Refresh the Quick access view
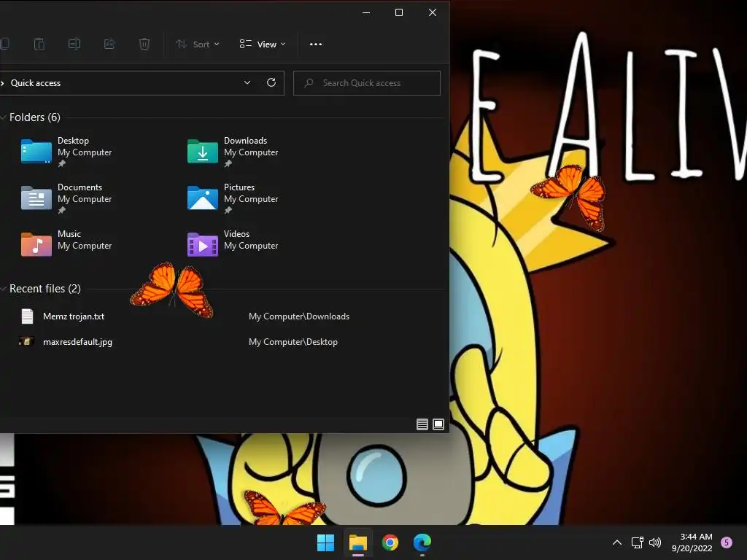The width and height of the screenshot is (747, 560). point(271,82)
